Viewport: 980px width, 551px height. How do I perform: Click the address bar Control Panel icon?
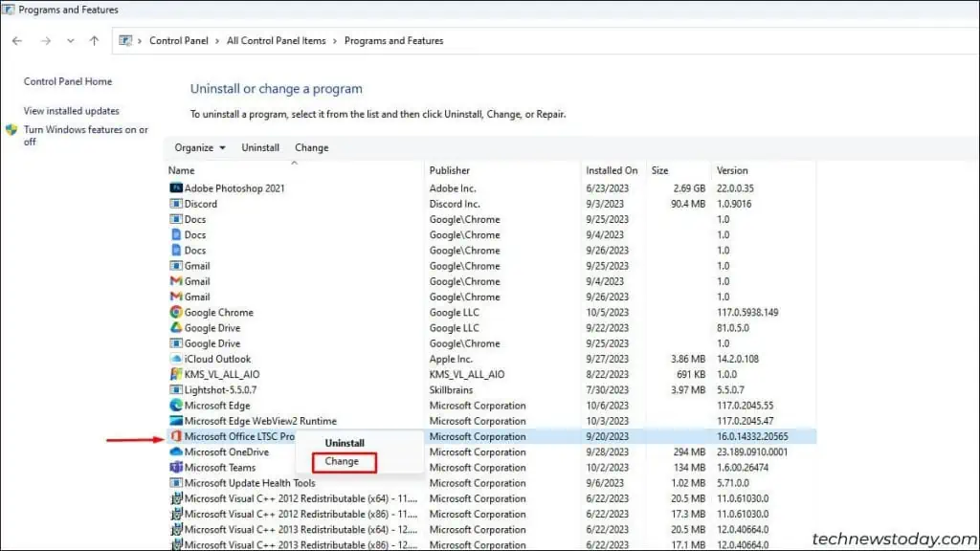125,40
